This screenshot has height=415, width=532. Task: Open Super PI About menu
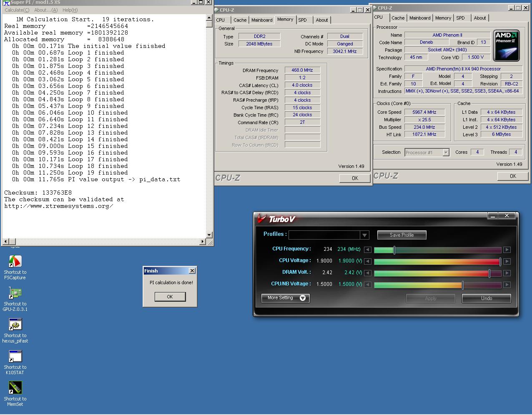click(x=46, y=10)
